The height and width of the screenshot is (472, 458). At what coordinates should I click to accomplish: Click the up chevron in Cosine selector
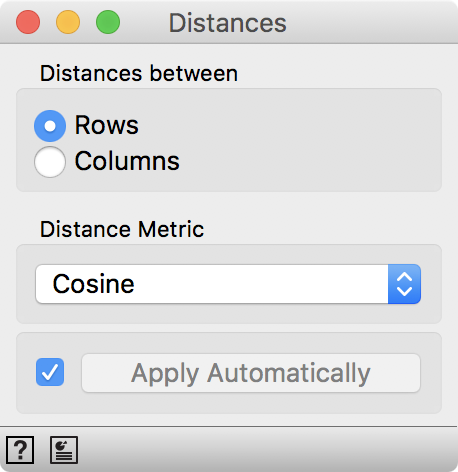coord(404,277)
